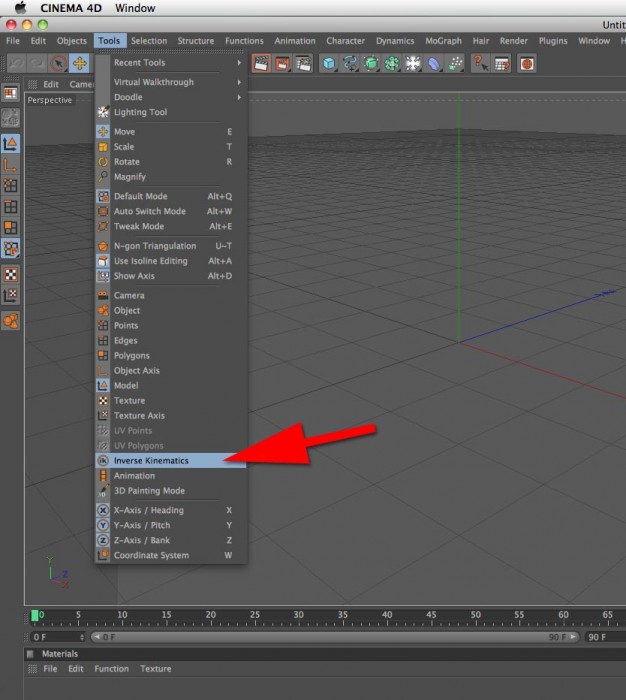Select the Move tool icon in toolbar
626x700 pixels.
click(80, 63)
